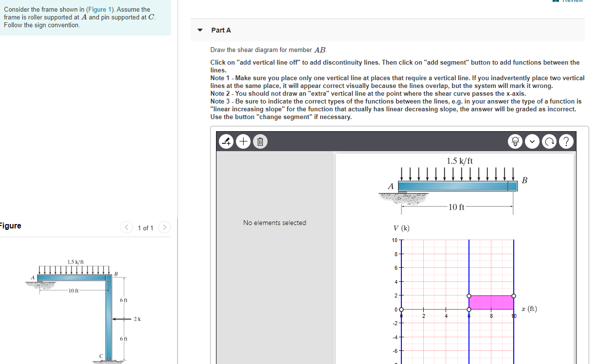
Task: Click the 1 of 1 page indicator
Action: pyautogui.click(x=145, y=227)
